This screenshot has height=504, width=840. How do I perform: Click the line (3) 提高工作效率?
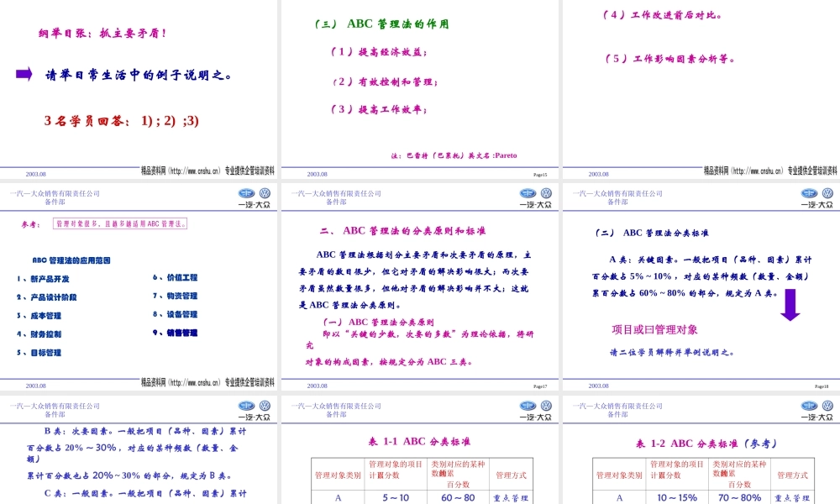pyautogui.click(x=380, y=109)
